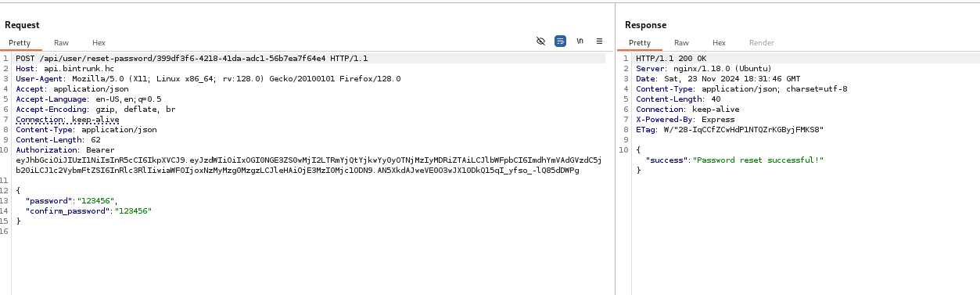The width and height of the screenshot is (980, 295).
Task: Click the Accept-Language request header
Action: tap(88, 99)
